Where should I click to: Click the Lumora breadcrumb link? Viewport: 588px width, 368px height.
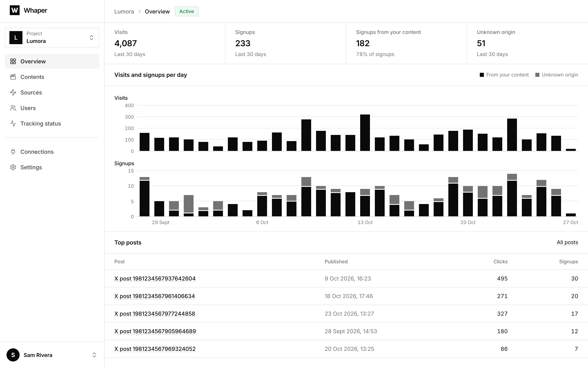coord(124,11)
